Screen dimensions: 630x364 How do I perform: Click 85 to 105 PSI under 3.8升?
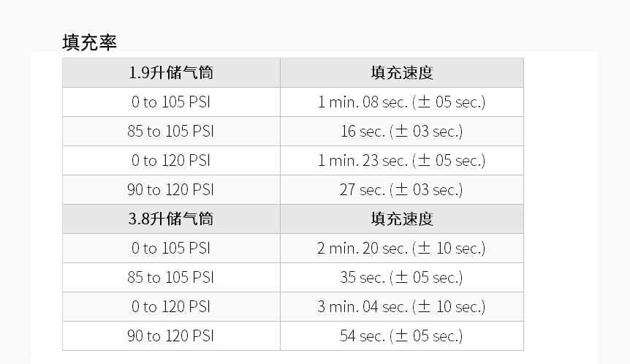pos(171,278)
